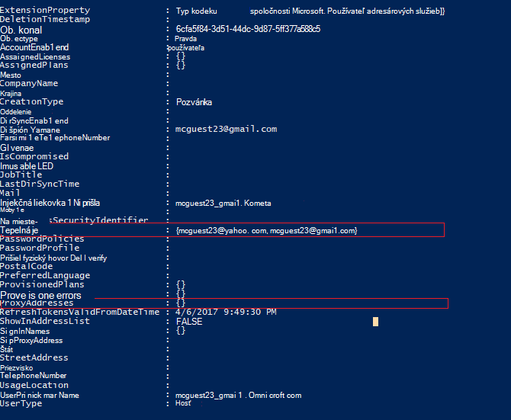Click the PasswordPolicies property label

pos(42,239)
